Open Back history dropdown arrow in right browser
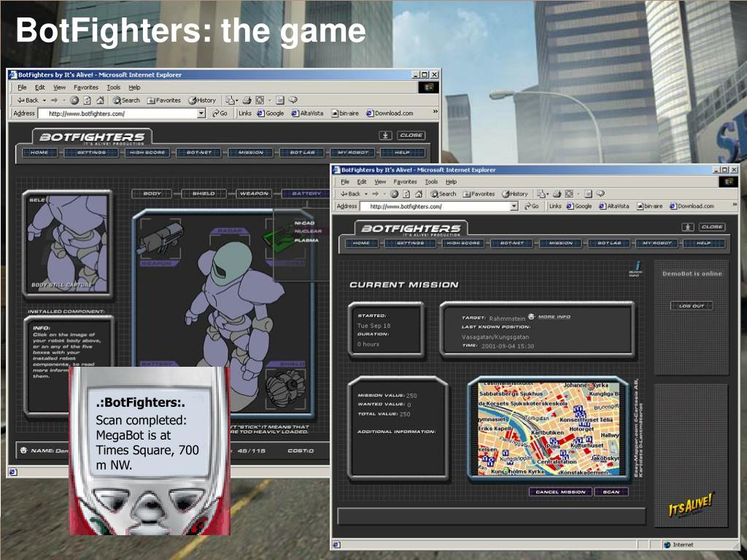Viewport: 747px width, 560px height. (366, 194)
